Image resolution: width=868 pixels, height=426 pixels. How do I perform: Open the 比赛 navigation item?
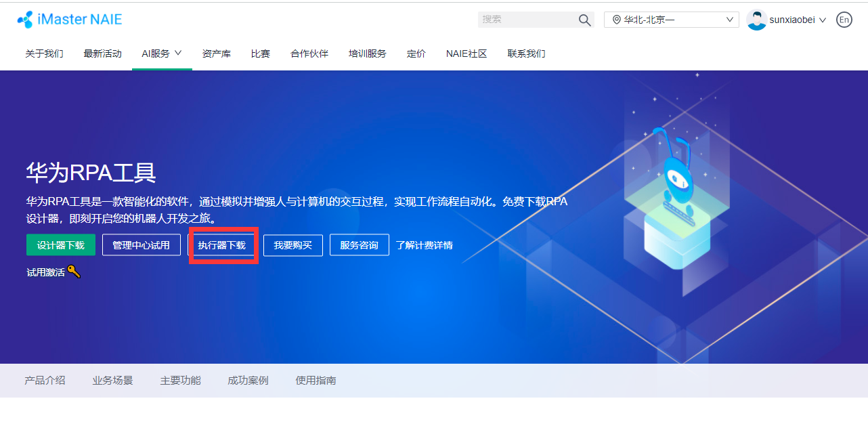[x=260, y=54]
